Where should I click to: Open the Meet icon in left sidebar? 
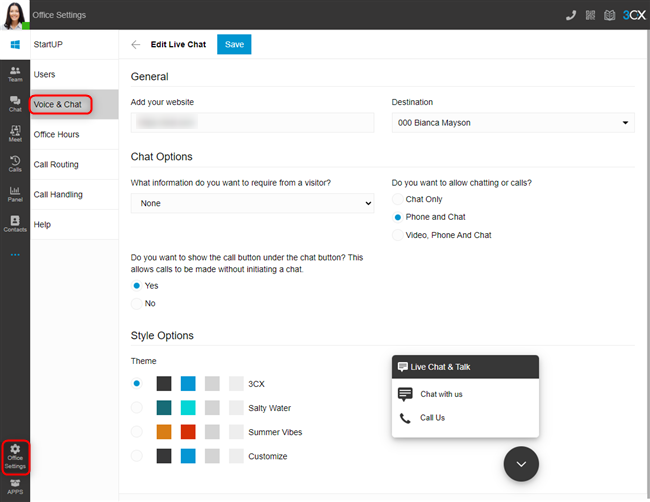pos(15,133)
